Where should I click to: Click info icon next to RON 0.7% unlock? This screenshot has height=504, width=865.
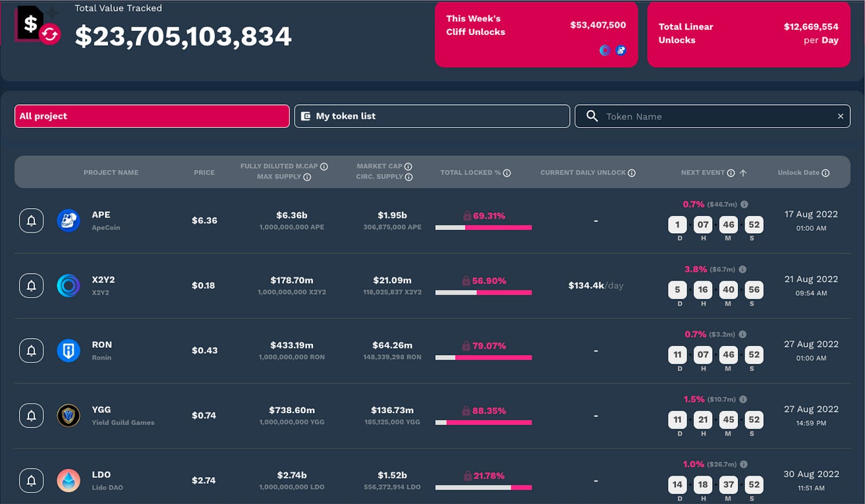tap(743, 334)
